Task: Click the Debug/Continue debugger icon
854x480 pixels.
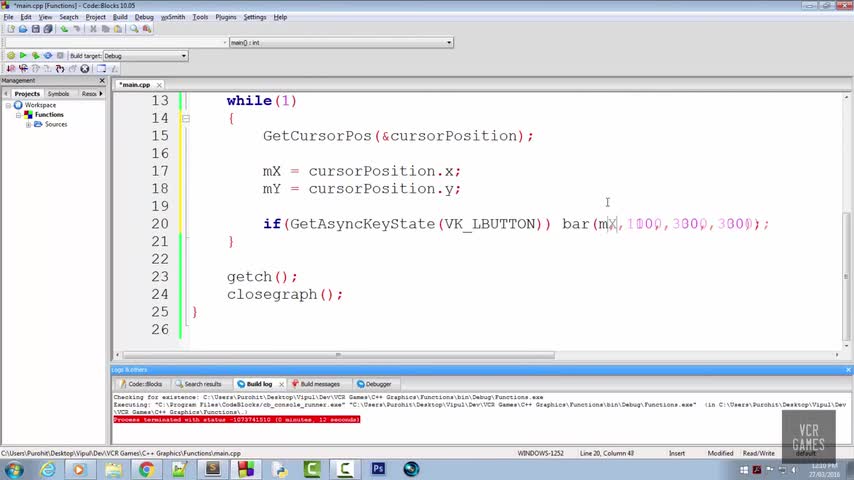Action: pyautogui.click(x=11, y=69)
